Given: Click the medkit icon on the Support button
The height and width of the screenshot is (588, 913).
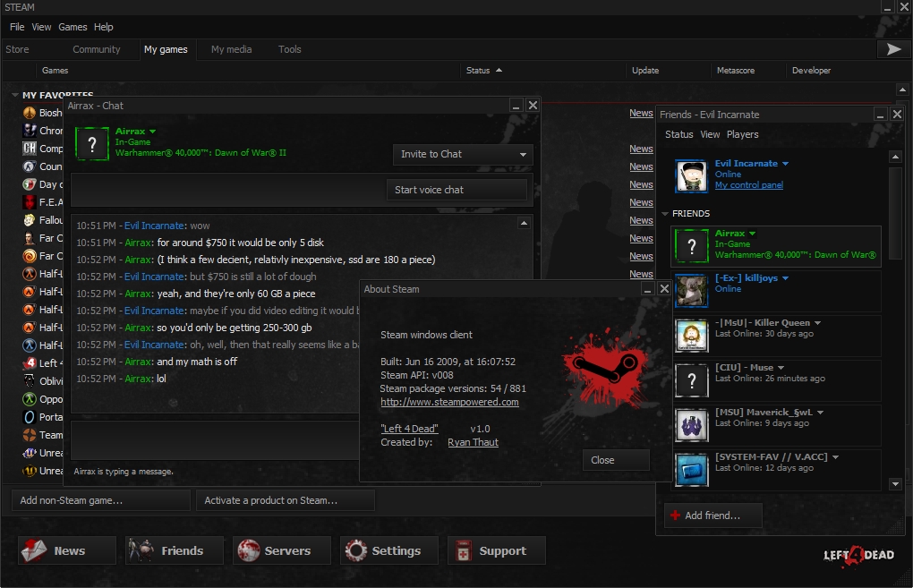Looking at the screenshot, I should (x=464, y=550).
